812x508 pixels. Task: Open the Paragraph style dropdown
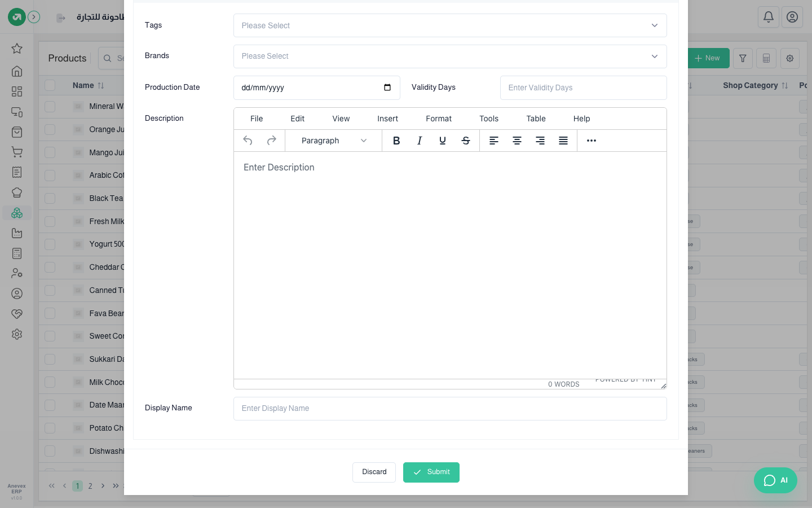pos(333,141)
